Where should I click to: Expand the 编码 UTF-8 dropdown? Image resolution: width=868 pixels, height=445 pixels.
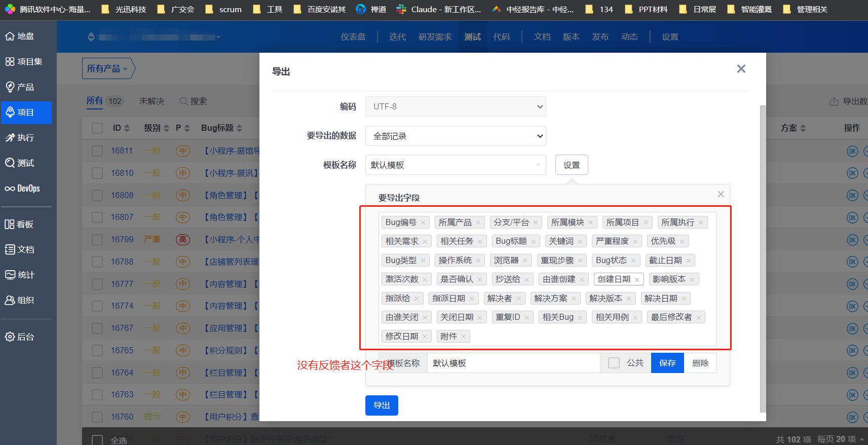coord(455,106)
